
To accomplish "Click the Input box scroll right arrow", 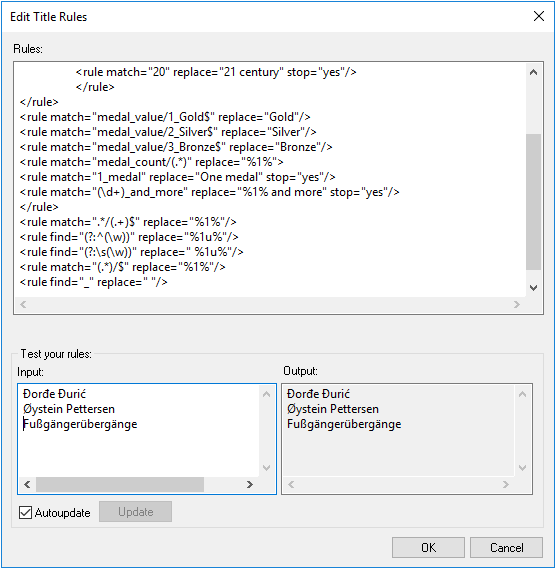I will click(250, 484).
